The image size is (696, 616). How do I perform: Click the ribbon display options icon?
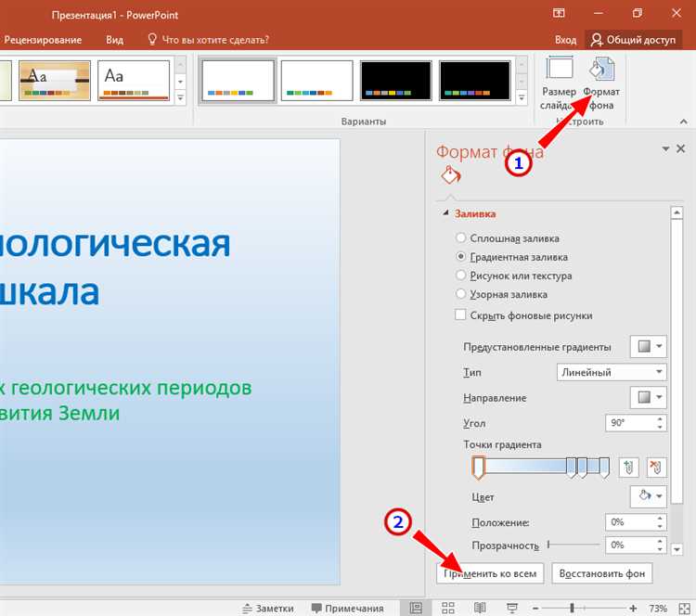559,13
